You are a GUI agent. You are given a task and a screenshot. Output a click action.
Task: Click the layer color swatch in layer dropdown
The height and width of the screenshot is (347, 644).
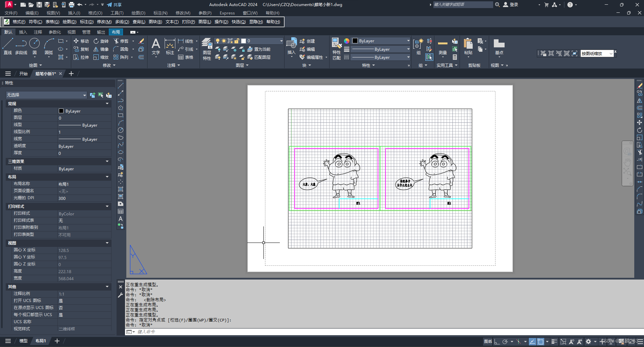coord(244,41)
